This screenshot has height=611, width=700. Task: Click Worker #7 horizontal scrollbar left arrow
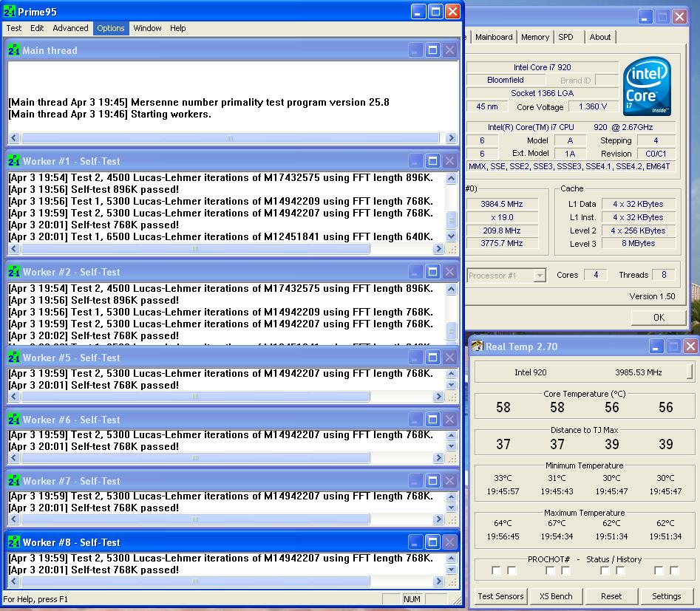(x=14, y=519)
